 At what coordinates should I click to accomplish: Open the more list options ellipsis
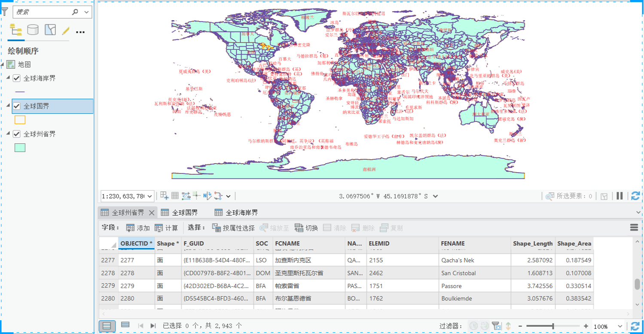pyautogui.click(x=80, y=32)
